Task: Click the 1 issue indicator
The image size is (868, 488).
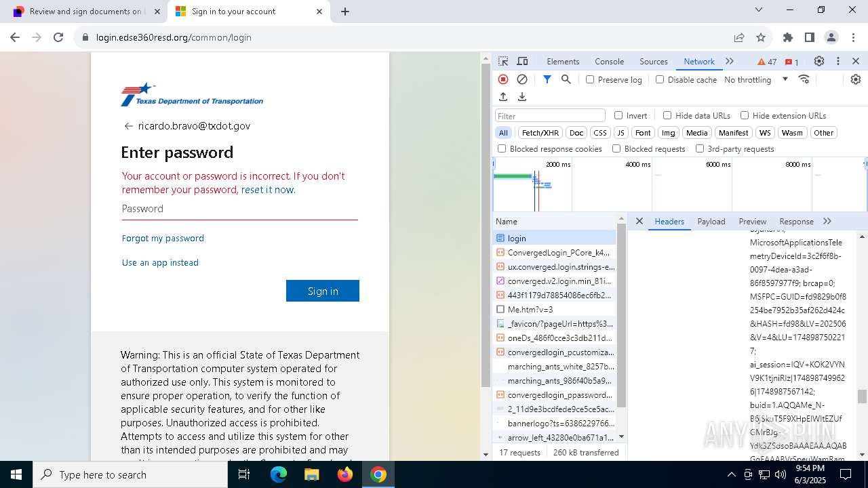Action: 791,62
